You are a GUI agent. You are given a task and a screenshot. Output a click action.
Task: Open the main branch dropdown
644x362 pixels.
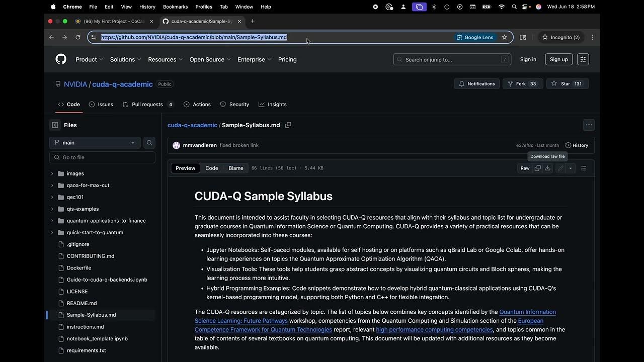pyautogui.click(x=95, y=143)
